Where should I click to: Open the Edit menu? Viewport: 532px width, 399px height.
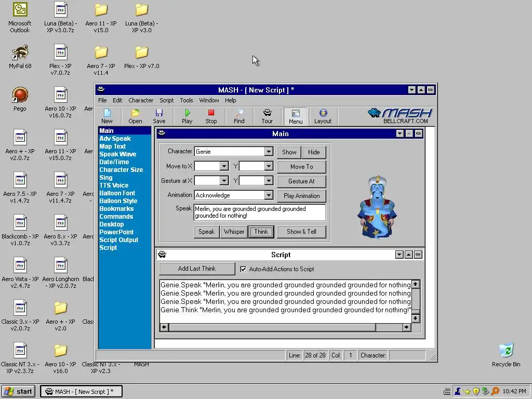(117, 100)
